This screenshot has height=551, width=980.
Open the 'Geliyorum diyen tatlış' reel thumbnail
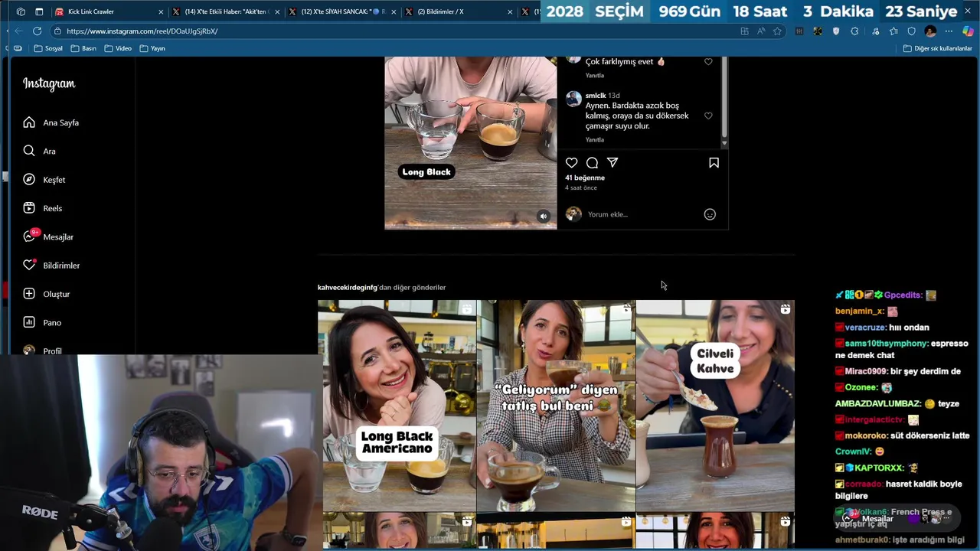tap(556, 406)
